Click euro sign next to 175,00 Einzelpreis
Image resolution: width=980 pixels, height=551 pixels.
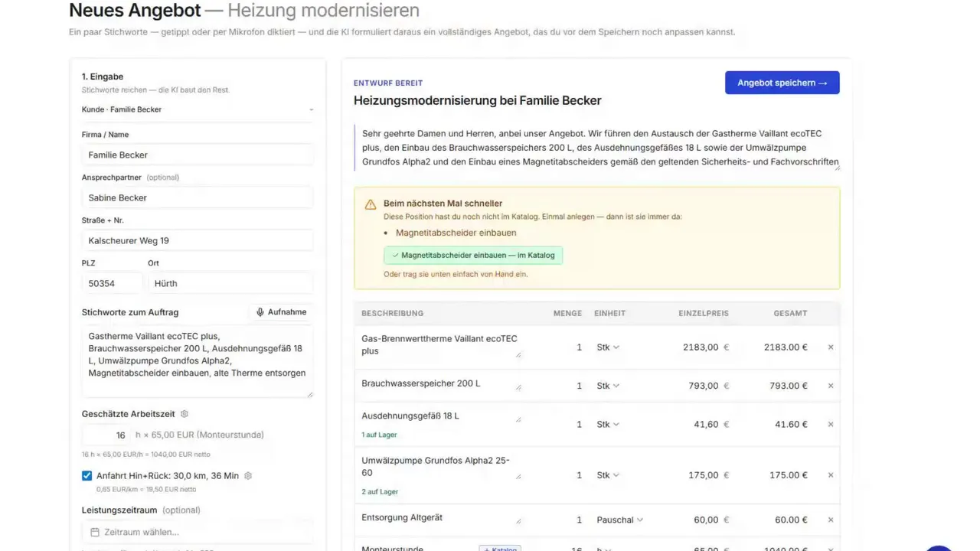(x=727, y=475)
